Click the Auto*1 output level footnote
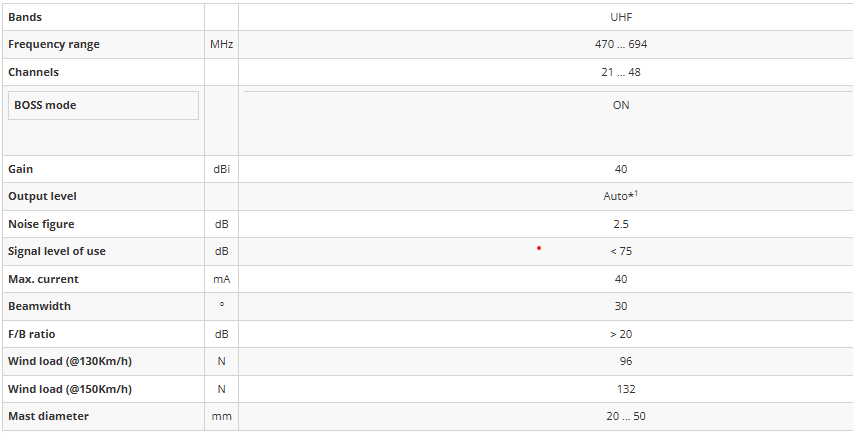853x433 pixels. coord(620,196)
